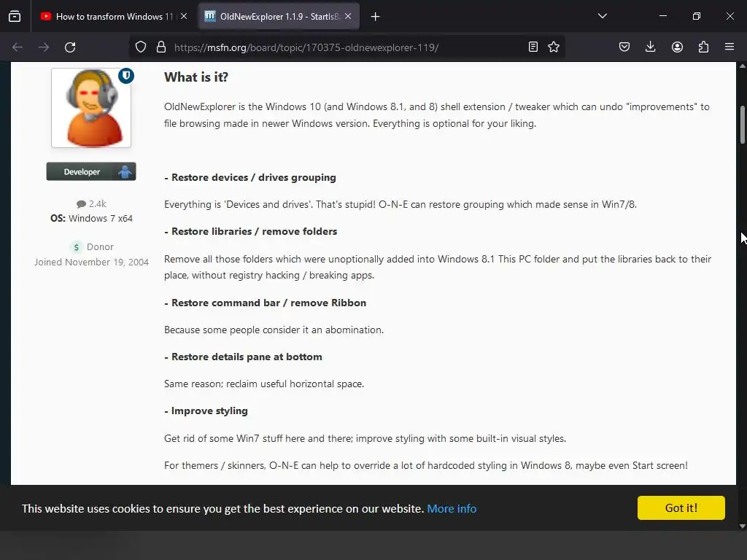The height and width of the screenshot is (560, 747).
Task: Click 'Restore command bar / remove Ribbon' heading
Action: (x=266, y=303)
